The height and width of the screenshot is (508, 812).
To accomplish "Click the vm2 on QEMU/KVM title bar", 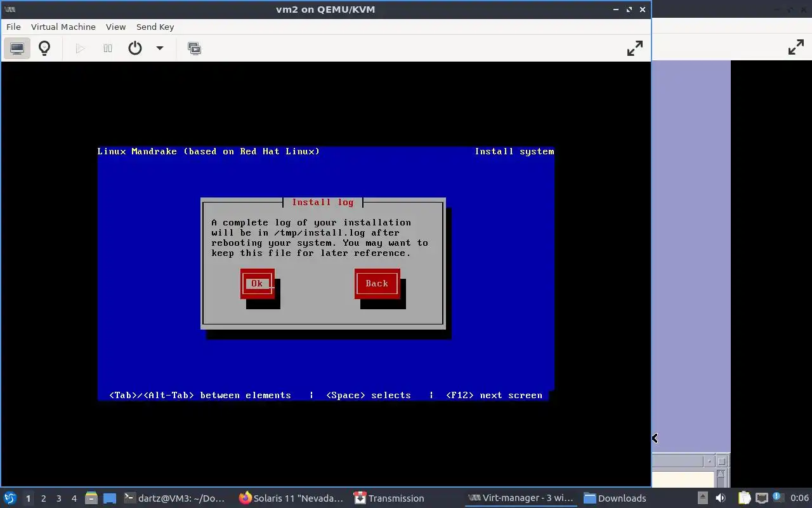I will [x=325, y=10].
